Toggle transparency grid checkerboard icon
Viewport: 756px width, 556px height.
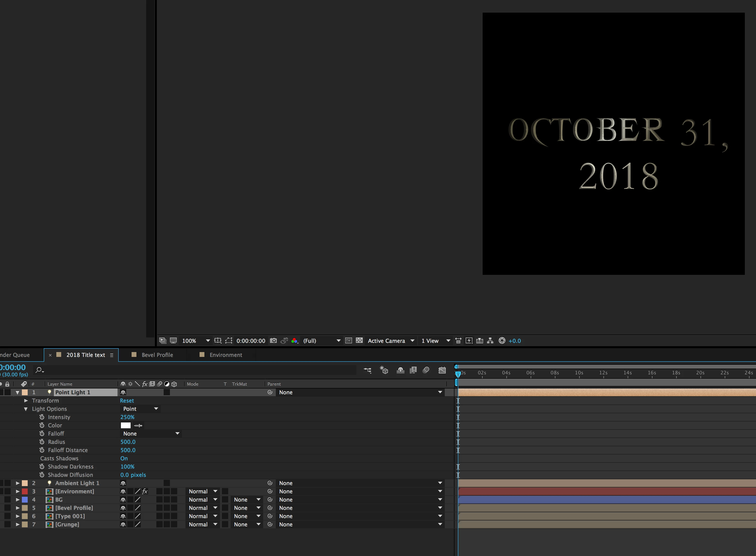(359, 341)
